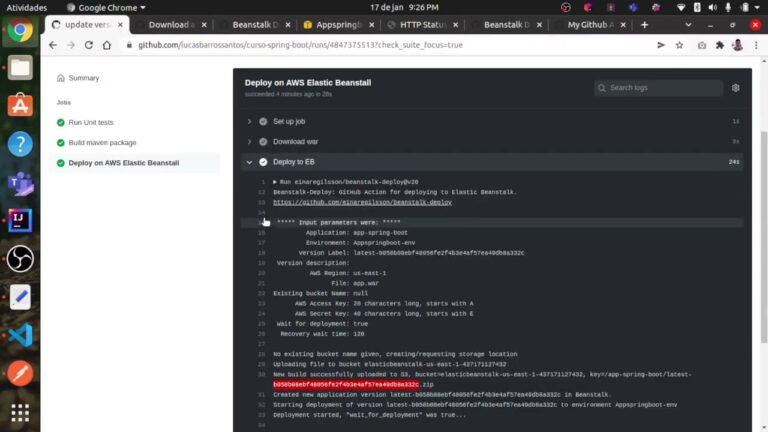Open log settings gear icon

pos(736,88)
